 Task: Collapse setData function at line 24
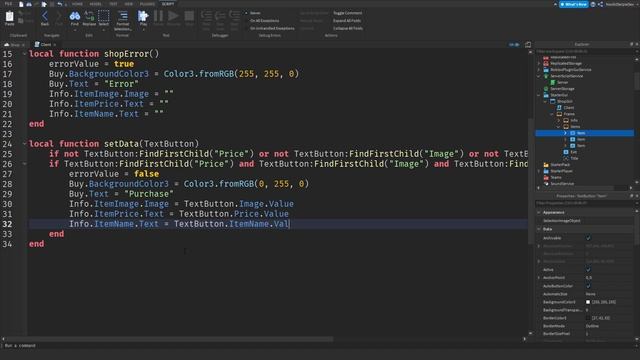[x=24, y=144]
